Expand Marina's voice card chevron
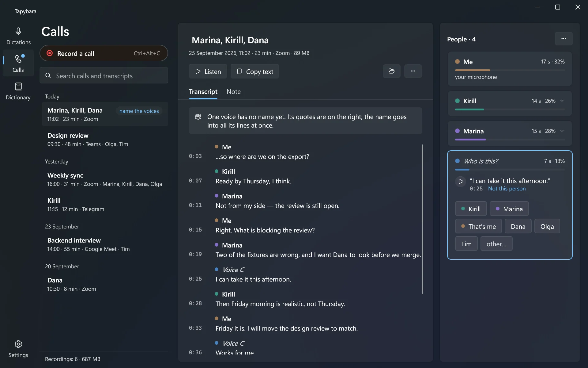Image resolution: width=588 pixels, height=368 pixels. (x=562, y=131)
